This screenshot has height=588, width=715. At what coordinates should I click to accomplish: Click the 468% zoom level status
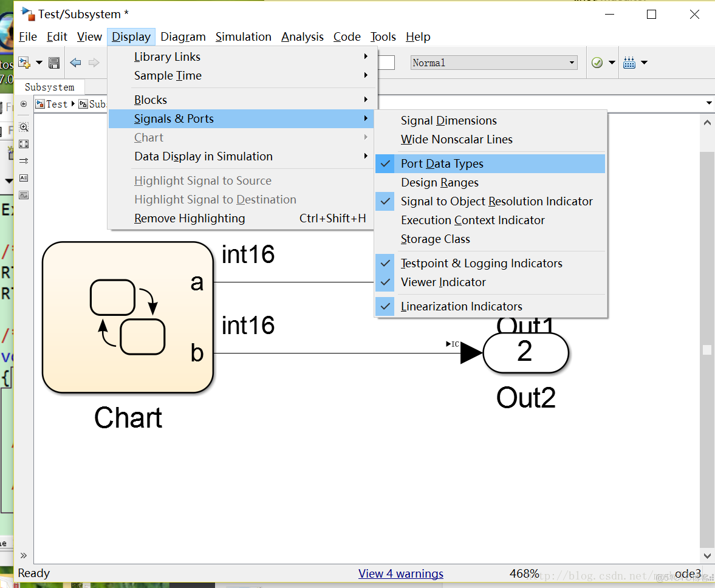[x=524, y=573]
